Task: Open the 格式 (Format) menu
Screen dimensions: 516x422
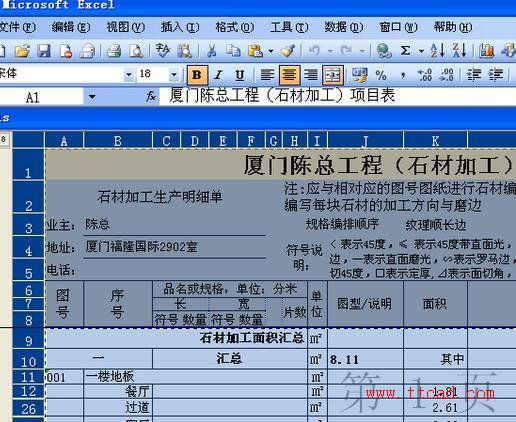Action: [x=235, y=27]
